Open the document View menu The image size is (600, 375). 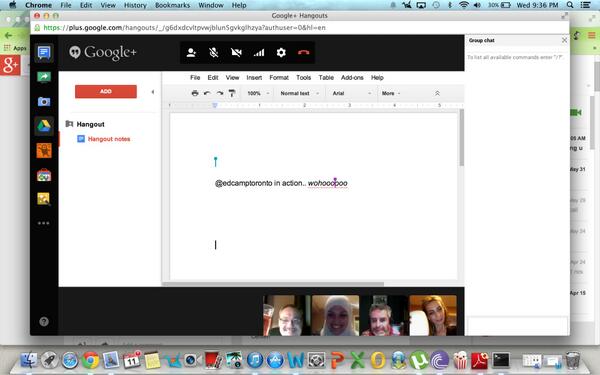(x=232, y=77)
